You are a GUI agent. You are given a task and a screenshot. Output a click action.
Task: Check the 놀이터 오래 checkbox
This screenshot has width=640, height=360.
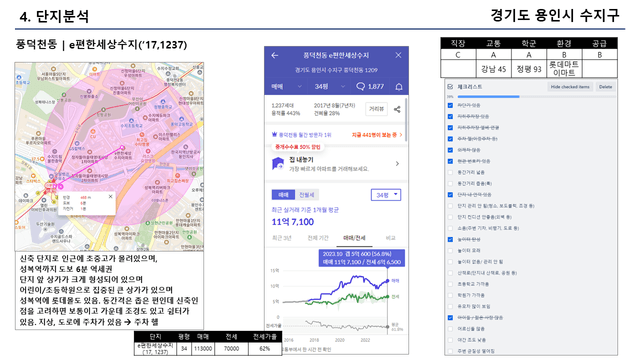point(450,251)
